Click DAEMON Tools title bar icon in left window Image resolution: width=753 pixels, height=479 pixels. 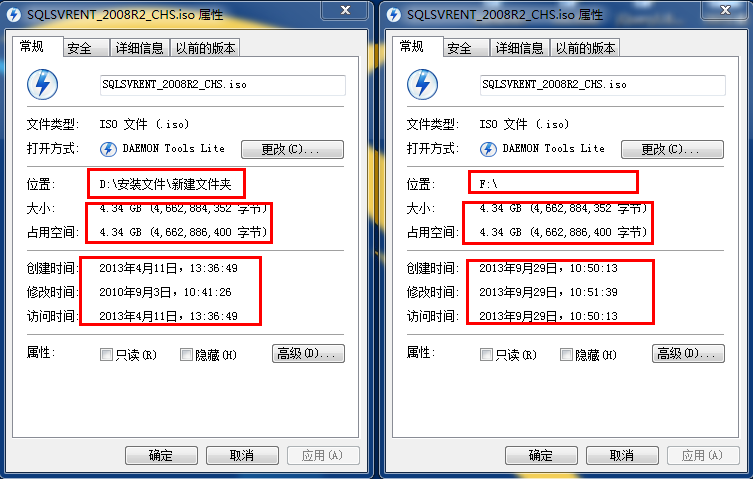[14, 15]
